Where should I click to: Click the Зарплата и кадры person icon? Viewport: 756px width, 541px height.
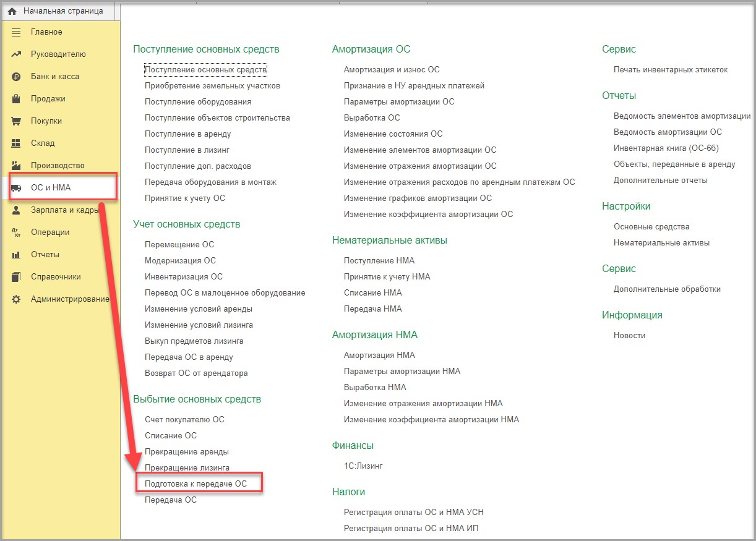pyautogui.click(x=17, y=210)
